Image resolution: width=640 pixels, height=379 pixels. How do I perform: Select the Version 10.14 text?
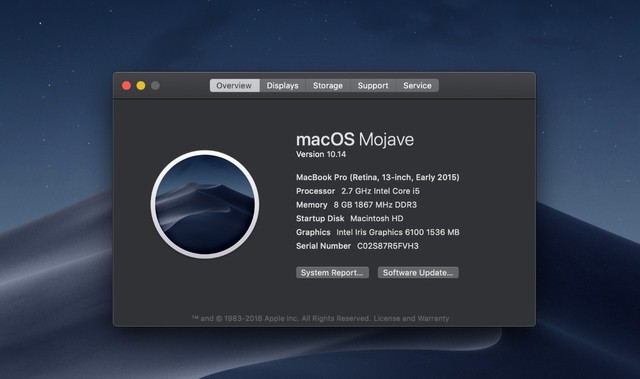[x=321, y=154]
